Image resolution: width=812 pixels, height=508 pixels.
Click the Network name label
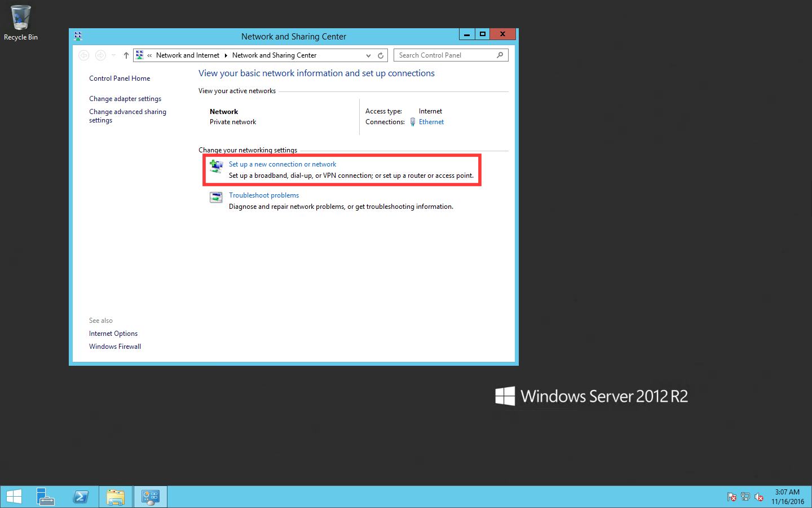click(x=224, y=112)
